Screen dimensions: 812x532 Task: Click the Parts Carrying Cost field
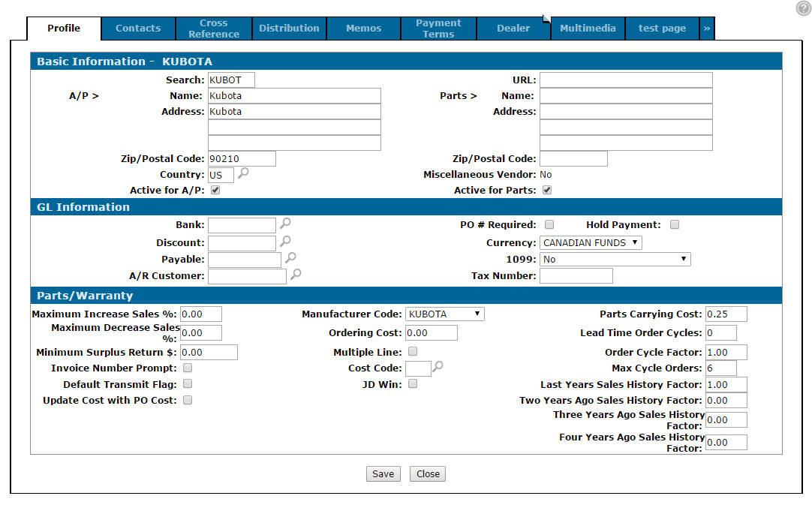(x=726, y=314)
